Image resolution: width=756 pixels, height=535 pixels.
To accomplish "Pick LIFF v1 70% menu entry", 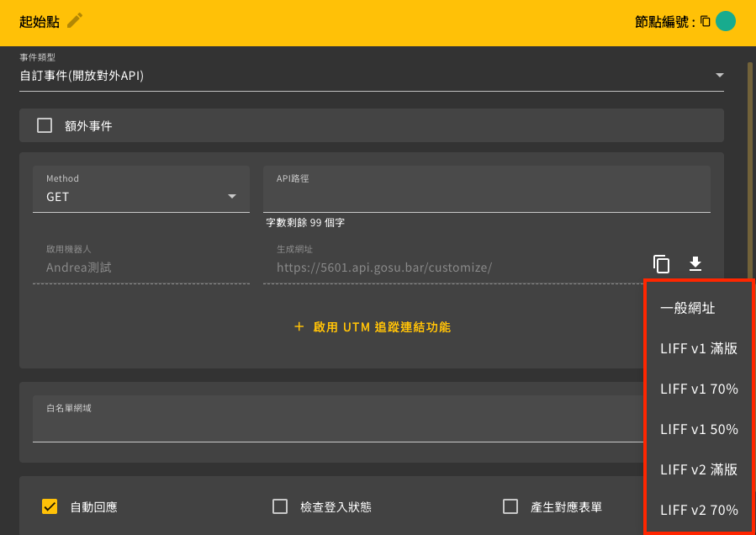I will 699,389.
